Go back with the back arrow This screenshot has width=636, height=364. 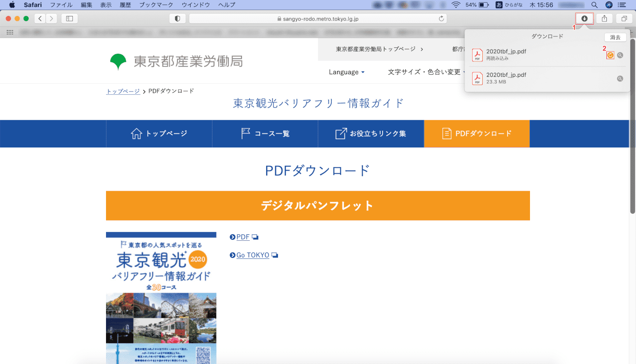coord(40,19)
